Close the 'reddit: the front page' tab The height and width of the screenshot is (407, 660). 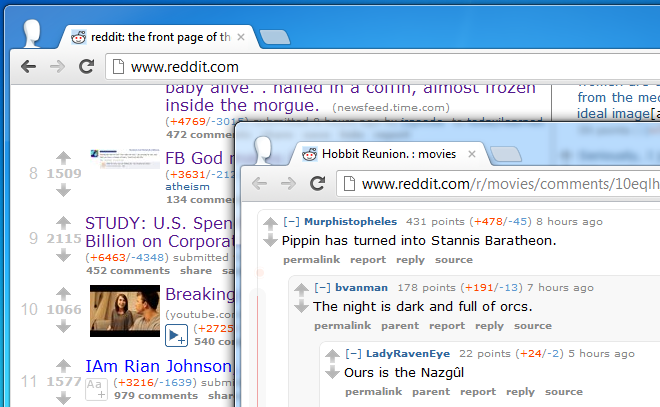pyautogui.click(x=241, y=37)
